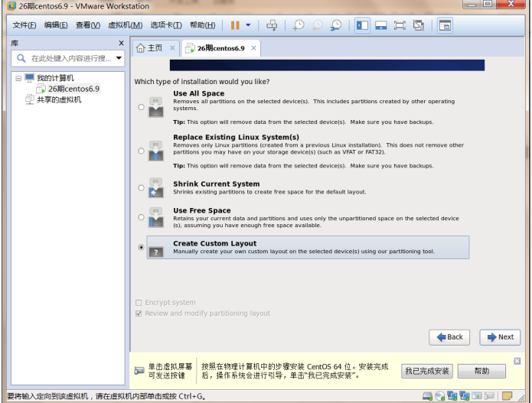This screenshot has height=403, width=532.
Task: Click the second network adapter status icon
Action: (464, 396)
